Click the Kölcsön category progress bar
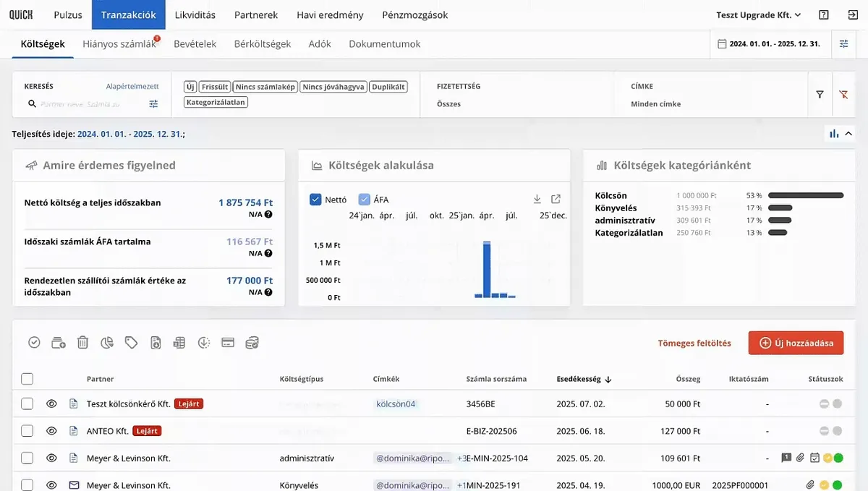The image size is (868, 491). click(806, 195)
